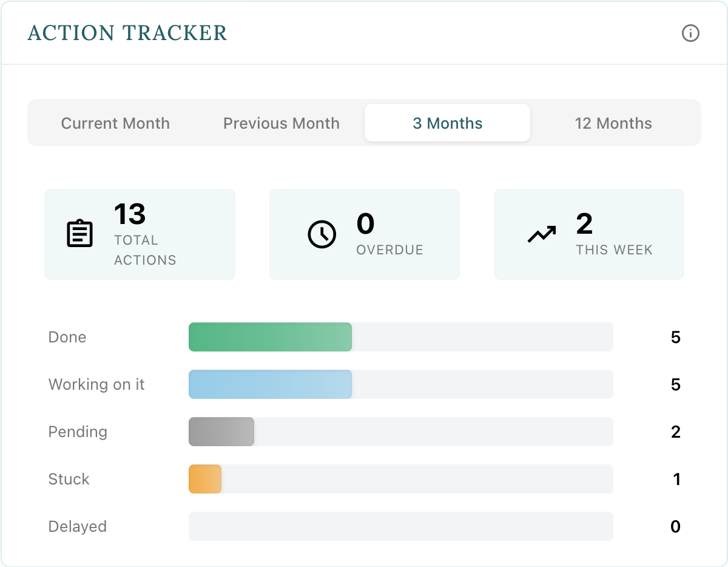Image resolution: width=728 pixels, height=567 pixels.
Task: Click the Total Actions summary card
Action: [140, 234]
